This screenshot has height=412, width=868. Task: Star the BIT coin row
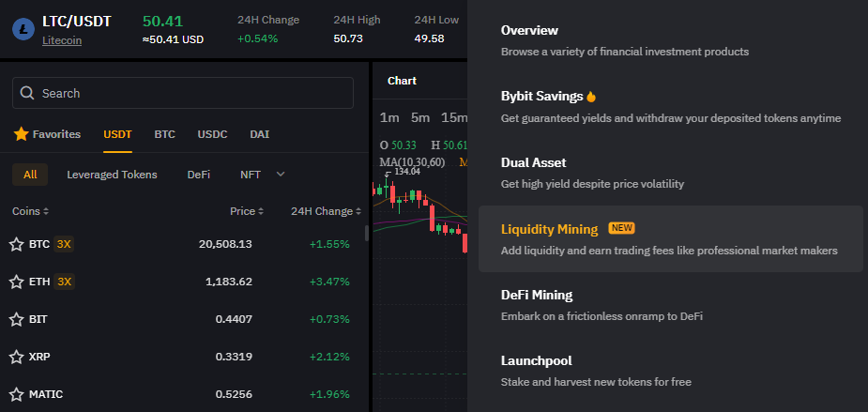17,319
